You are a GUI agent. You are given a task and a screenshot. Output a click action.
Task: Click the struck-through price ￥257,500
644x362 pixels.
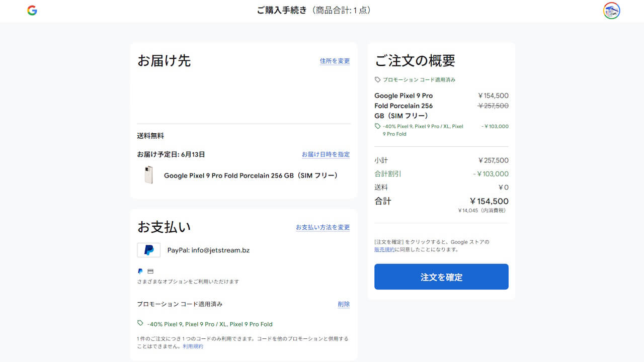tap(493, 106)
